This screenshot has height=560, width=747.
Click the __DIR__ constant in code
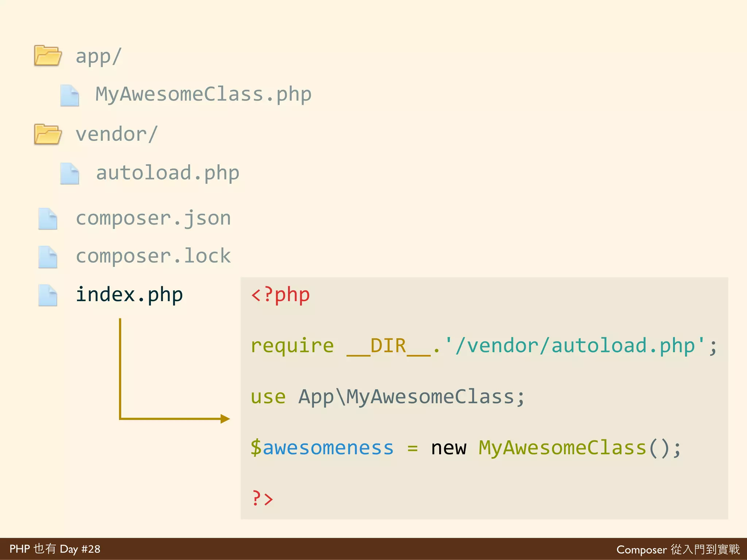coord(389,346)
